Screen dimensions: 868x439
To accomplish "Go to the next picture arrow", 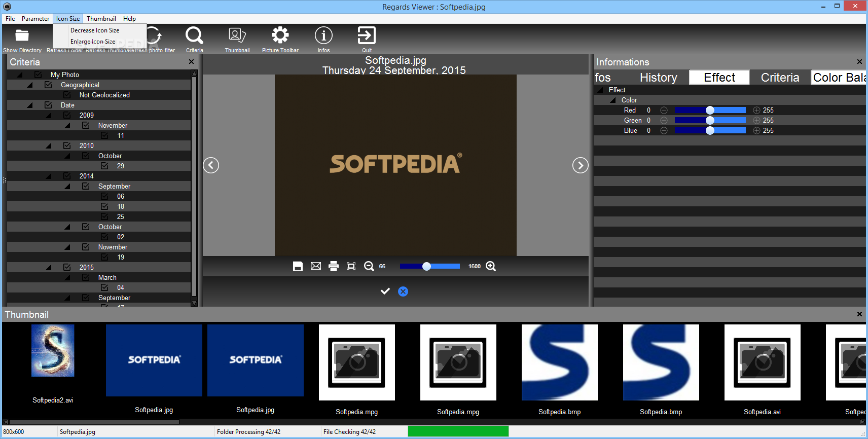I will pyautogui.click(x=580, y=165).
